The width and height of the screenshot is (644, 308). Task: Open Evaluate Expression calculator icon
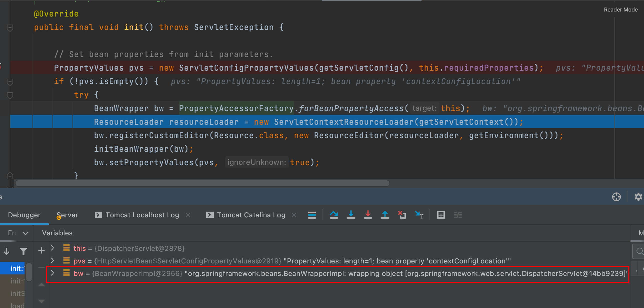[441, 215]
